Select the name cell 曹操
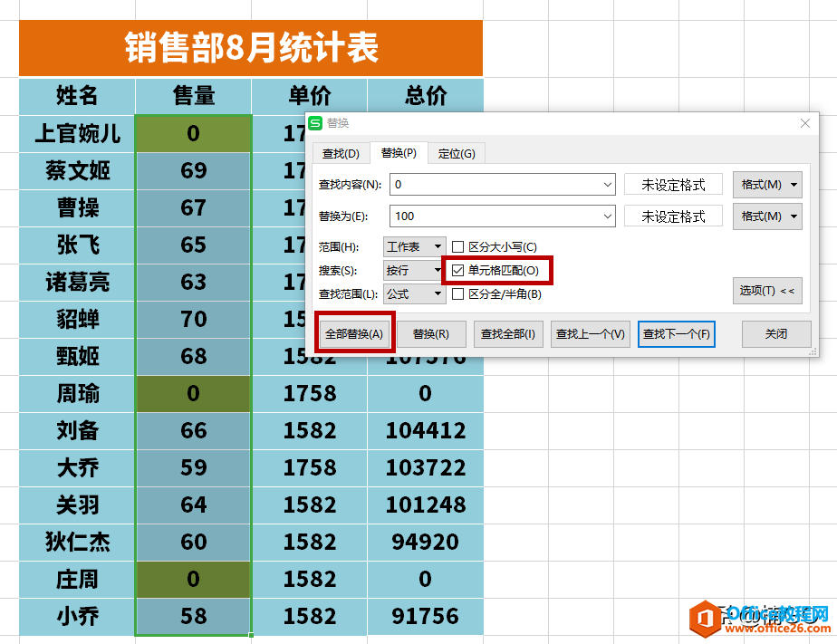This screenshot has width=837, height=644. (77, 207)
